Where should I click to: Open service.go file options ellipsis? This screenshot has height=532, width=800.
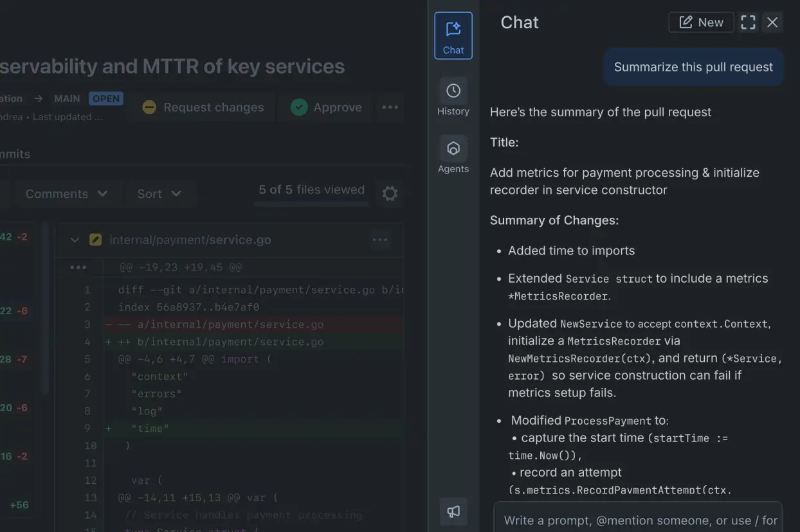[x=379, y=240]
